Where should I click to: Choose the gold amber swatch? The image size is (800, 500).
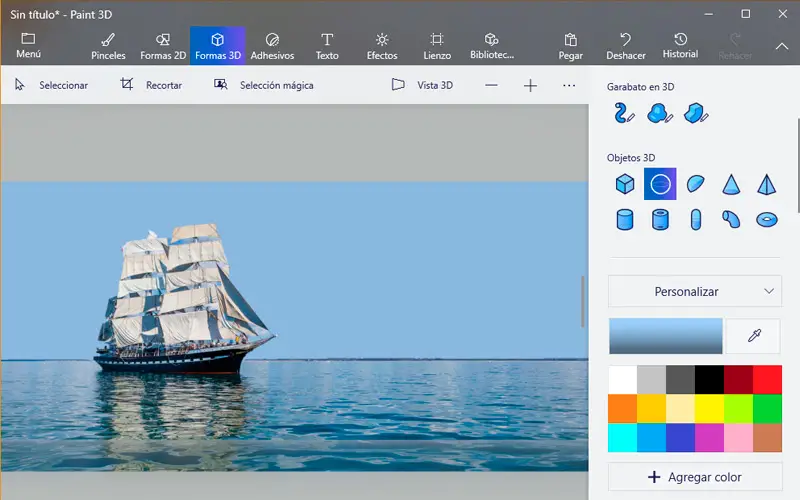click(652, 408)
